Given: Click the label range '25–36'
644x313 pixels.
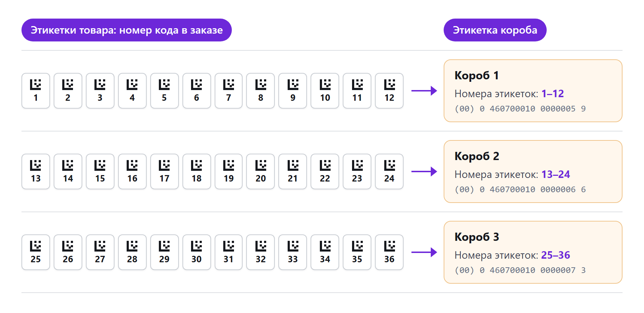Looking at the screenshot, I should (x=556, y=255).
